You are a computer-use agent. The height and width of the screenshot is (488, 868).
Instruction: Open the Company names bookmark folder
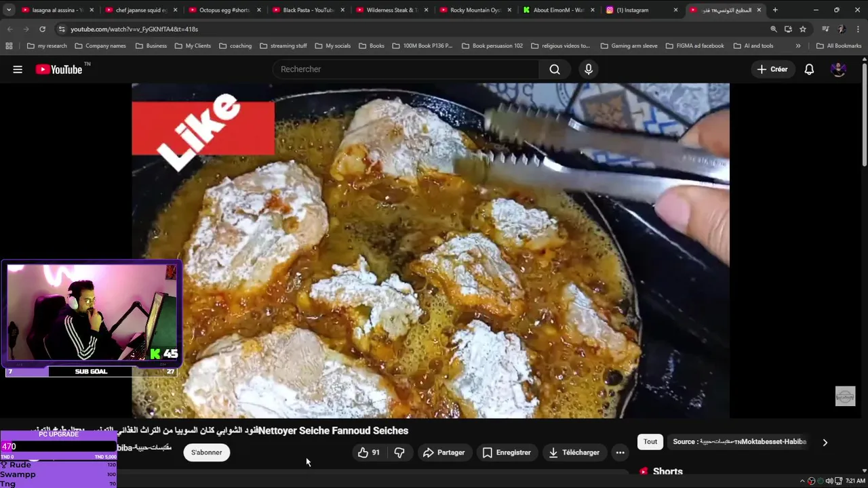100,46
